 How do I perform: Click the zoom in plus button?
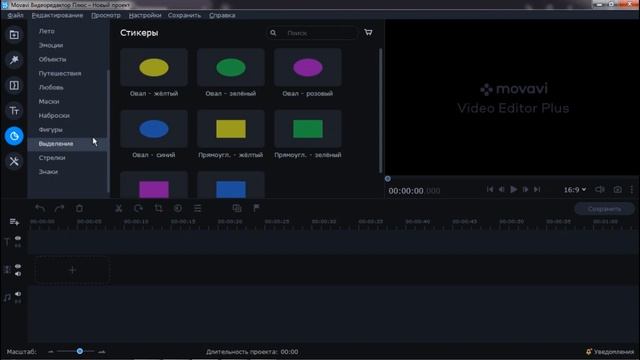click(102, 351)
